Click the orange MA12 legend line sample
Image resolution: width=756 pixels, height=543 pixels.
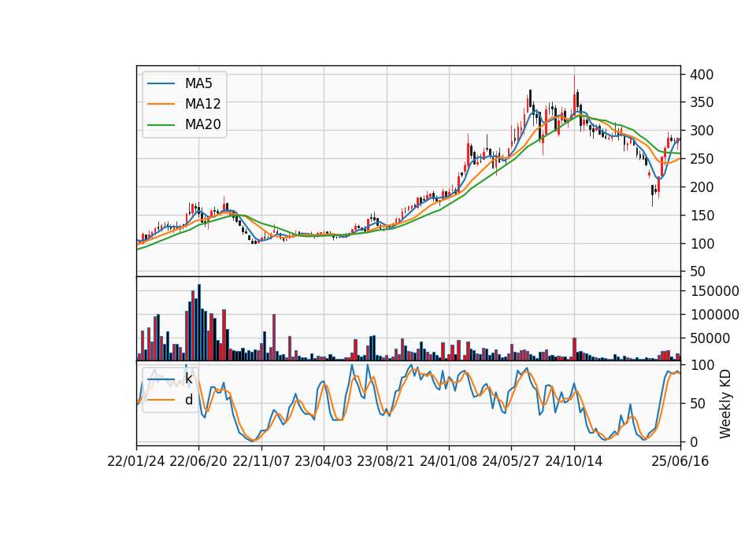click(x=161, y=104)
